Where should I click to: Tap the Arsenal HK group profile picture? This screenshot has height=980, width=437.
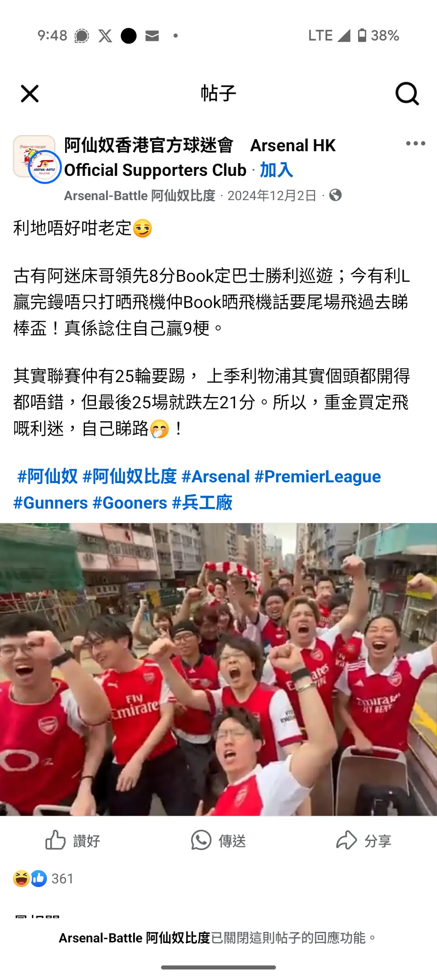click(x=37, y=159)
